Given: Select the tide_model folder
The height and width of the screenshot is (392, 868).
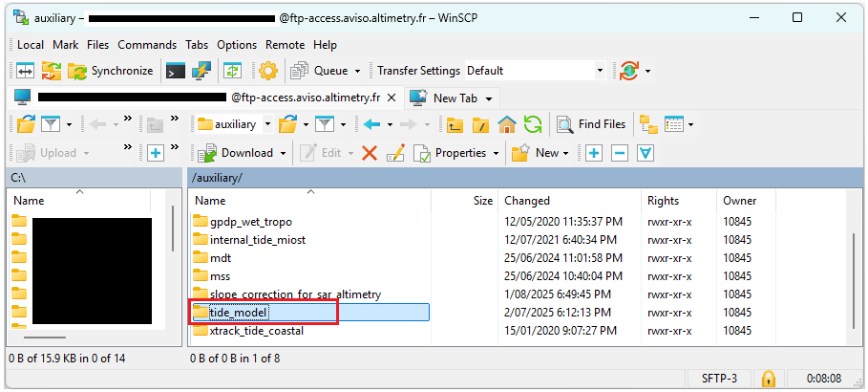Looking at the screenshot, I should click(x=239, y=313).
